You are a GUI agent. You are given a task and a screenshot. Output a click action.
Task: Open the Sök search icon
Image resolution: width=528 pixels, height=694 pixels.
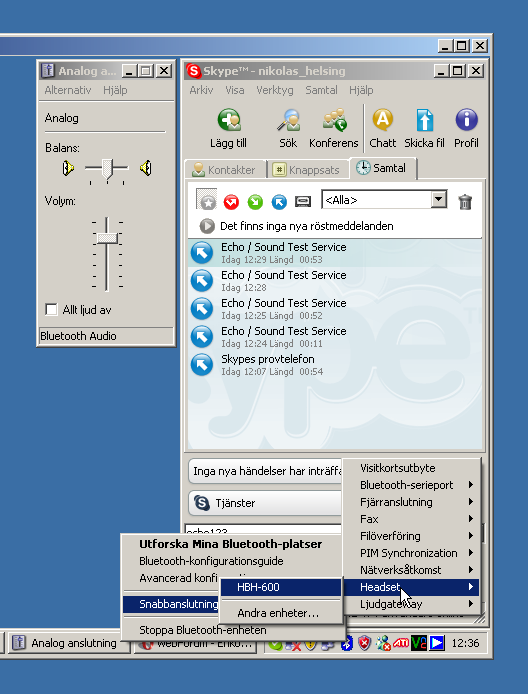click(288, 120)
